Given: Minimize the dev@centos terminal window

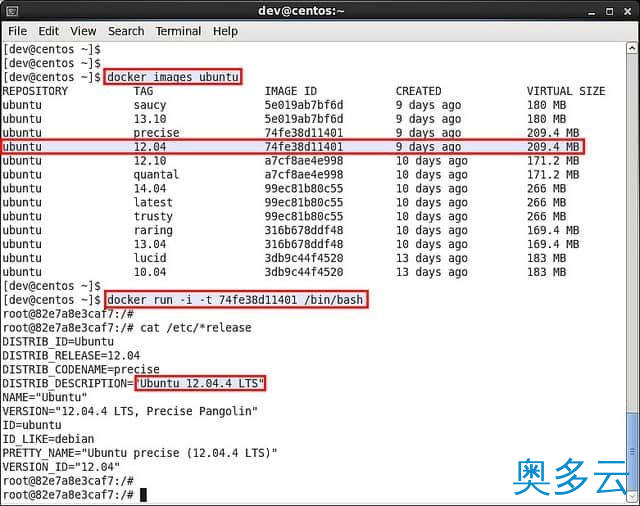Looking at the screenshot, I should point(592,12).
